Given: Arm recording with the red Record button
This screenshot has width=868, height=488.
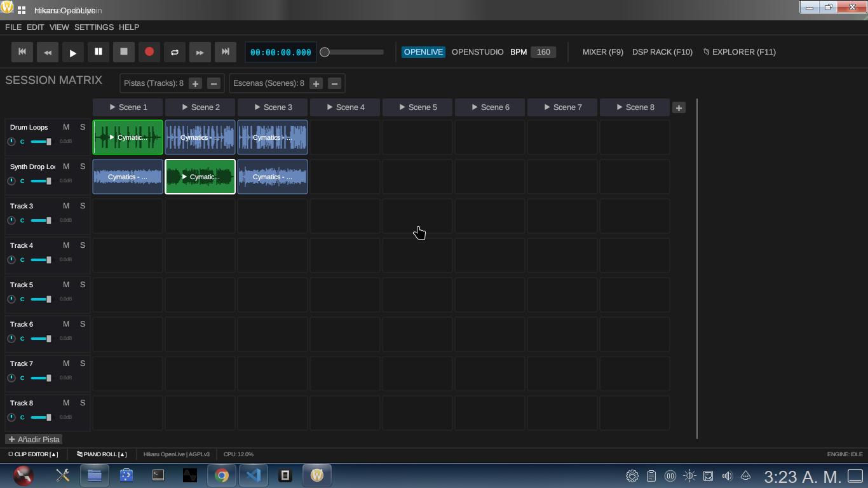Looking at the screenshot, I should point(149,52).
